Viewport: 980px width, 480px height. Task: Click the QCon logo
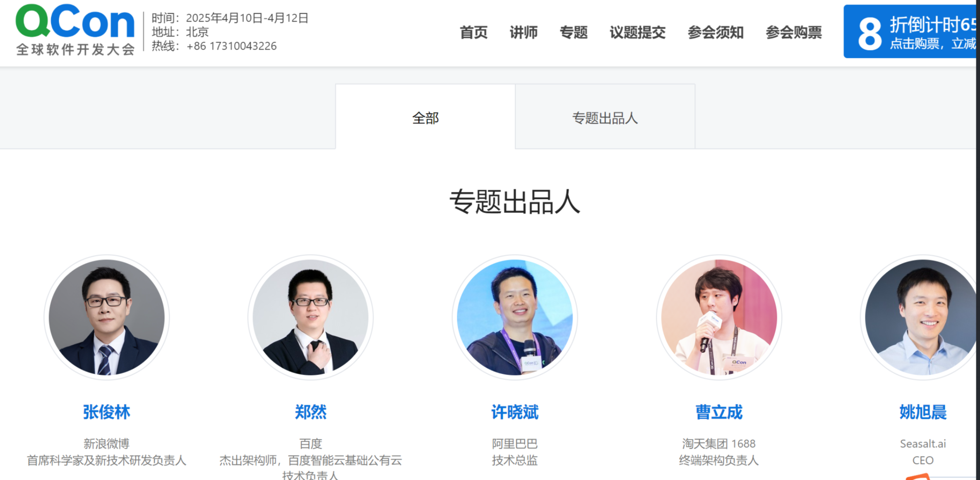[x=75, y=29]
